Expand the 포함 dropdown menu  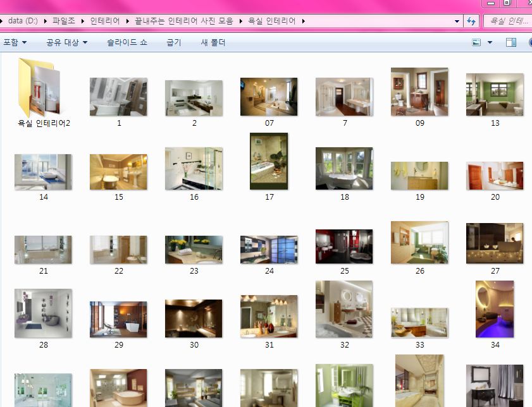[x=15, y=42]
